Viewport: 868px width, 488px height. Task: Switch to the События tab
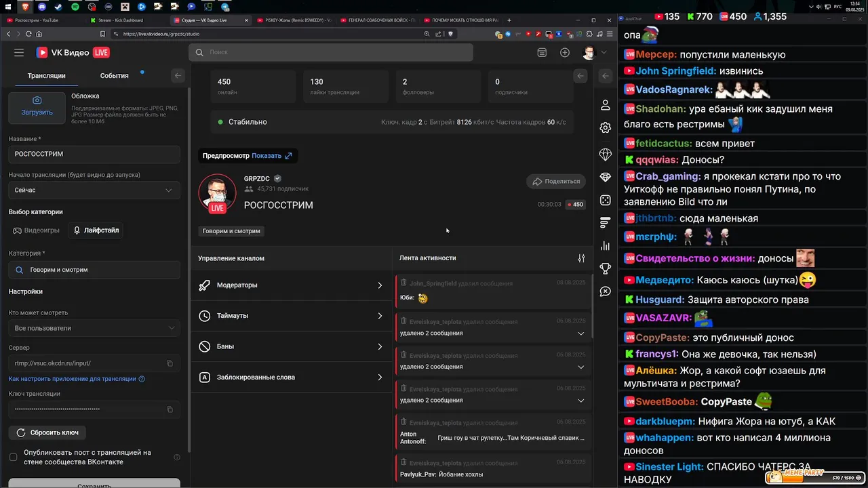click(x=114, y=75)
